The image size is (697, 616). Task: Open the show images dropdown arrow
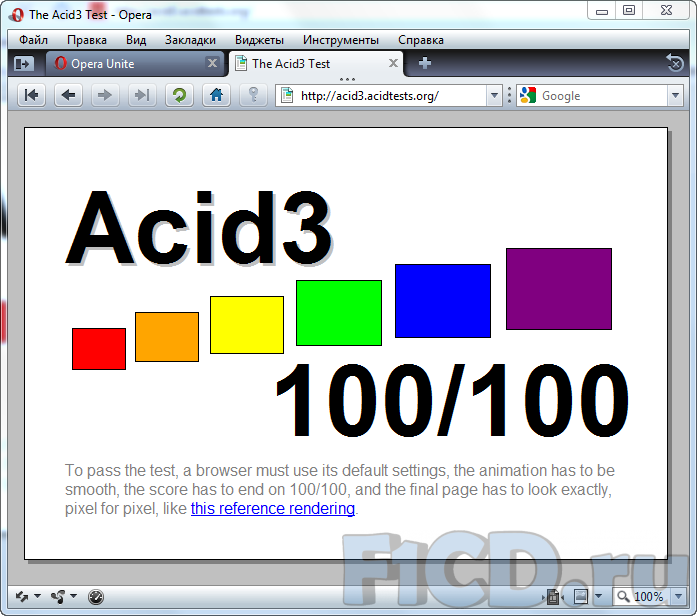coord(598,596)
